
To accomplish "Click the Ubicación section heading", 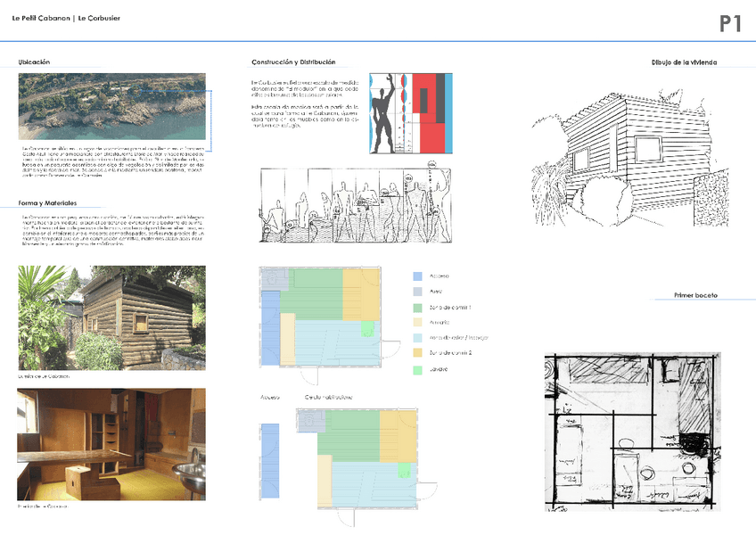I will pos(34,62).
